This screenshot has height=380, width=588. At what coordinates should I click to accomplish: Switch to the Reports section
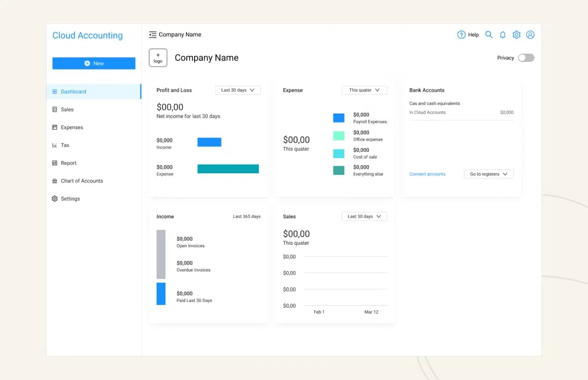pos(67,163)
